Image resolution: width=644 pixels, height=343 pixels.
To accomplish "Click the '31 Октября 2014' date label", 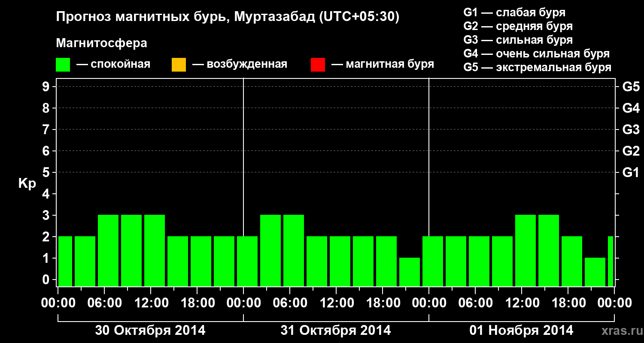I will coord(336,330).
